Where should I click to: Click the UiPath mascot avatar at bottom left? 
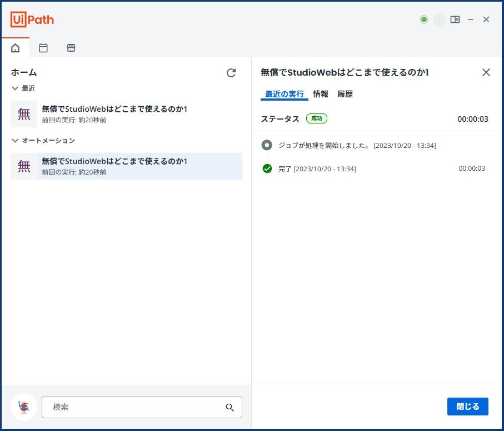(23, 407)
